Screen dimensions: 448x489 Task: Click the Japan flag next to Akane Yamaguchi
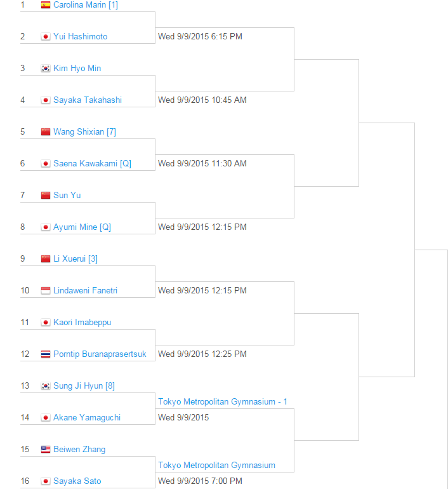tap(45, 418)
